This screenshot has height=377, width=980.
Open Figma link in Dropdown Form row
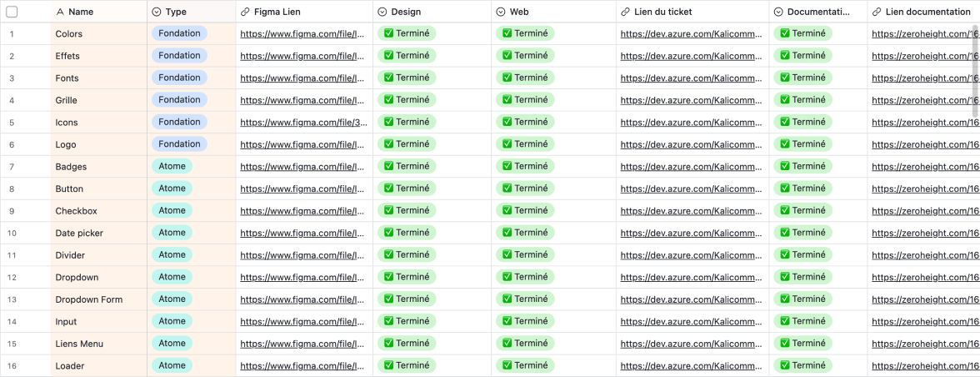(x=302, y=299)
